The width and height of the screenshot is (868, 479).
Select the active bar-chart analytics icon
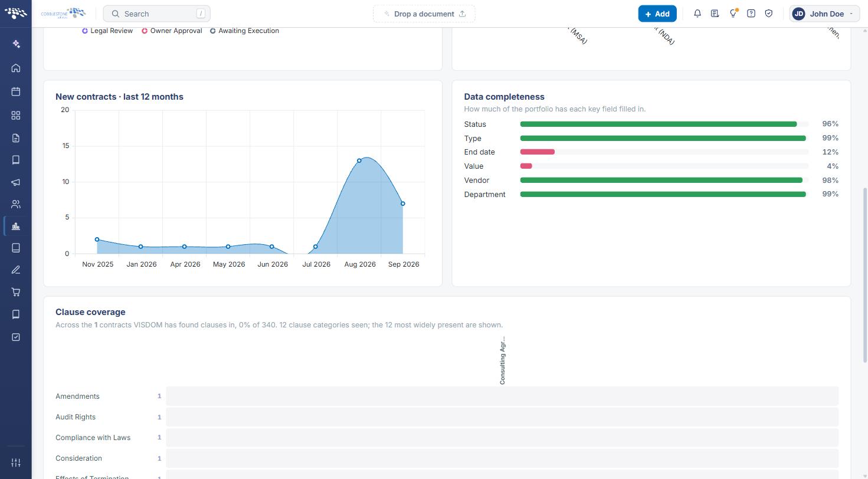[16, 227]
